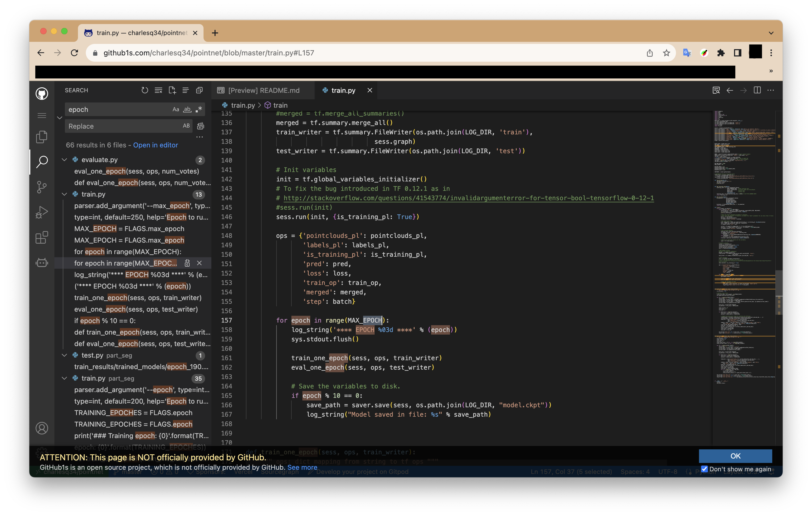Uncheck Don't show me again checkbox
The width and height of the screenshot is (812, 516).
point(704,469)
